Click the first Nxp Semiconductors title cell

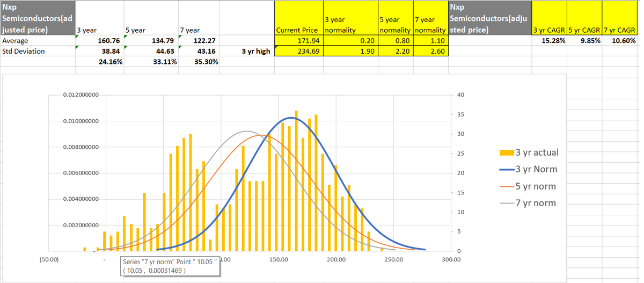tap(38, 18)
